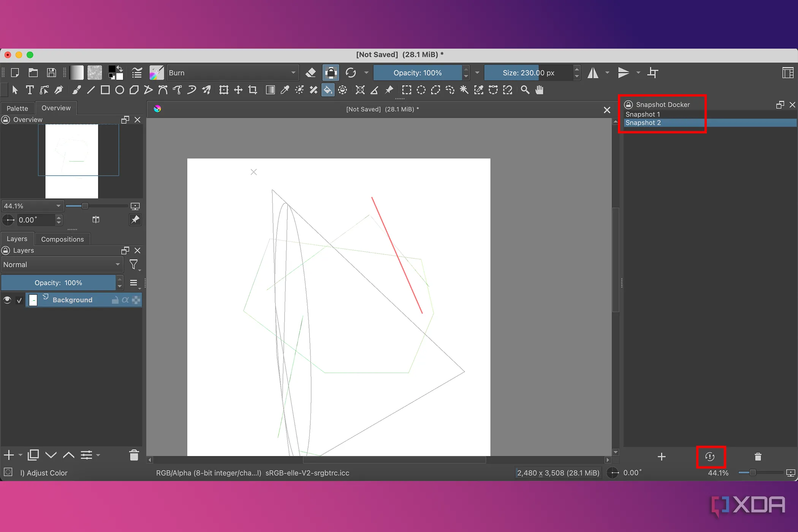Open the Burn blending mode dropdown
Viewport: 798px width, 532px height.
click(x=232, y=73)
